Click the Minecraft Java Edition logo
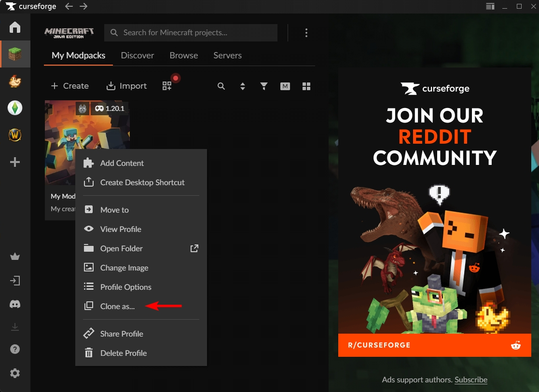Image resolution: width=539 pixels, height=392 pixels. click(69, 33)
